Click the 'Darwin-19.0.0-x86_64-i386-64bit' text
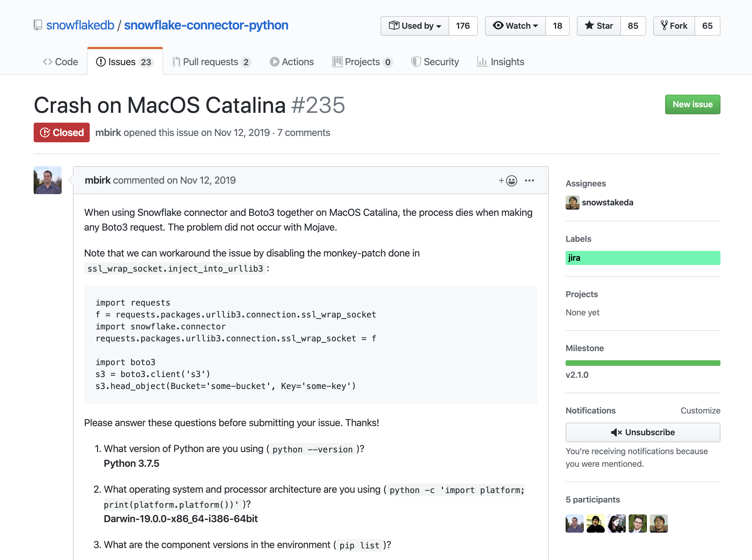This screenshot has height=560, width=752. [180, 519]
